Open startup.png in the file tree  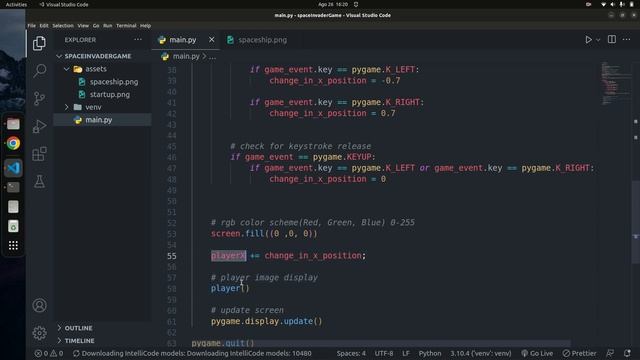point(109,94)
